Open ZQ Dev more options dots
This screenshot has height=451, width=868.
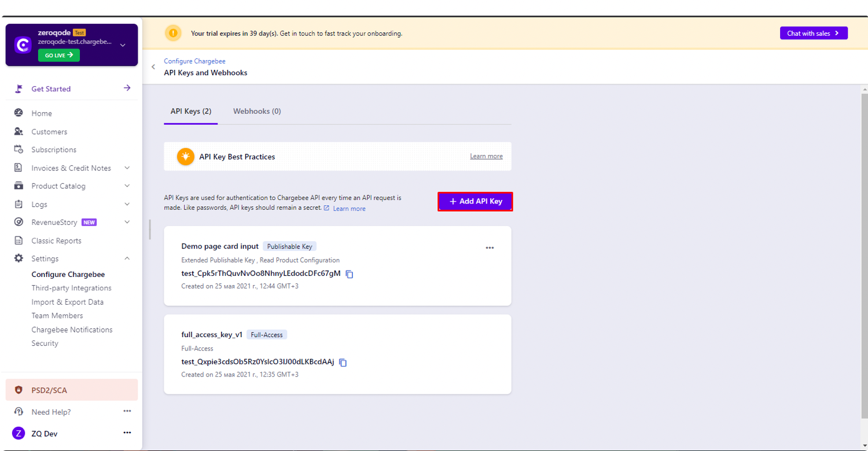(127, 433)
